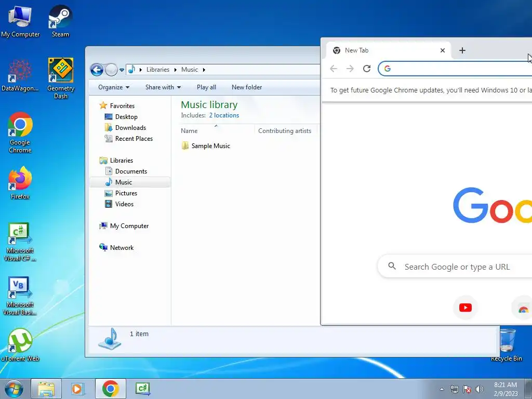Open the YouTube shortcut tile
Viewport: 532px width, 399px height.
(x=465, y=308)
